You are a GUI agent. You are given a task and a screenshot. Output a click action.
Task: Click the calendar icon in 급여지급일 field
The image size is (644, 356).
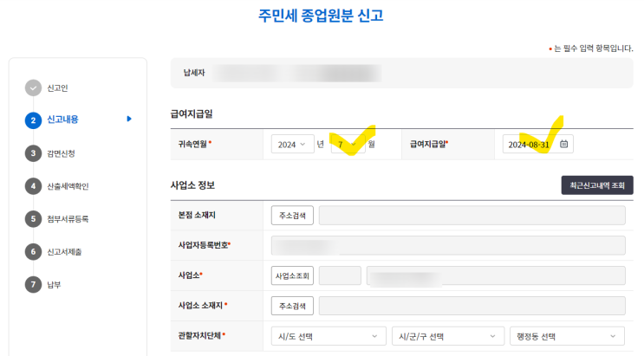pyautogui.click(x=563, y=145)
